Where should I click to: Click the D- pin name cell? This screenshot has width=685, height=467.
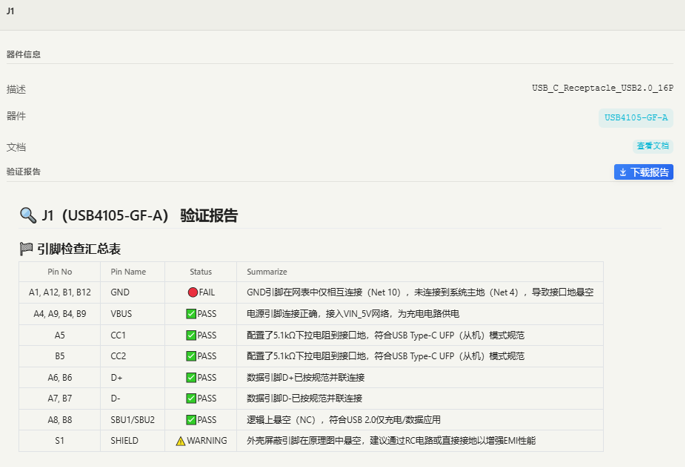132,398
